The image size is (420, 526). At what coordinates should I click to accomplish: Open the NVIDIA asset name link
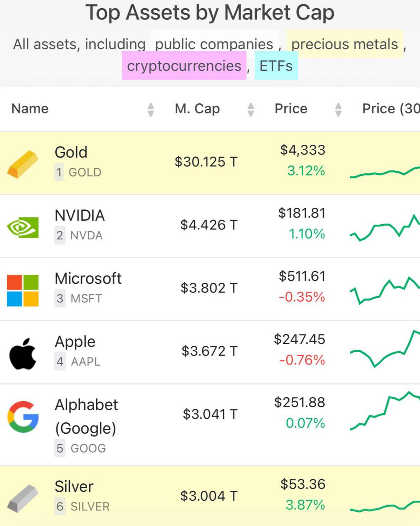[80, 215]
